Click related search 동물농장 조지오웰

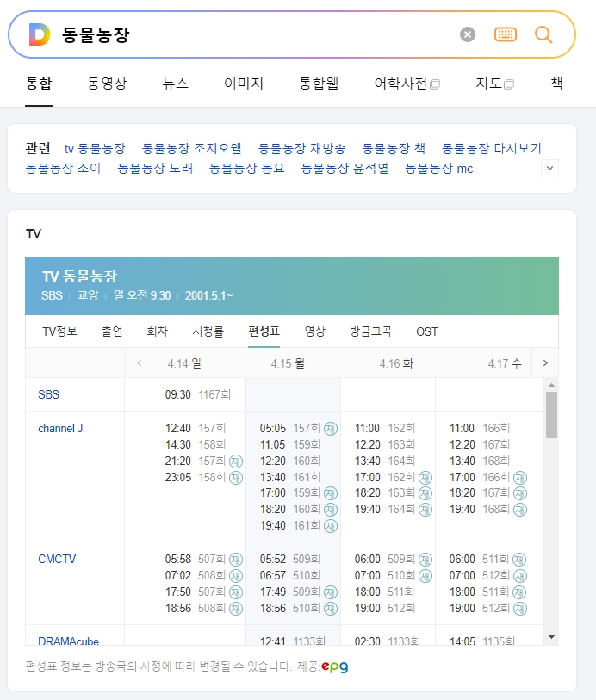point(191,149)
